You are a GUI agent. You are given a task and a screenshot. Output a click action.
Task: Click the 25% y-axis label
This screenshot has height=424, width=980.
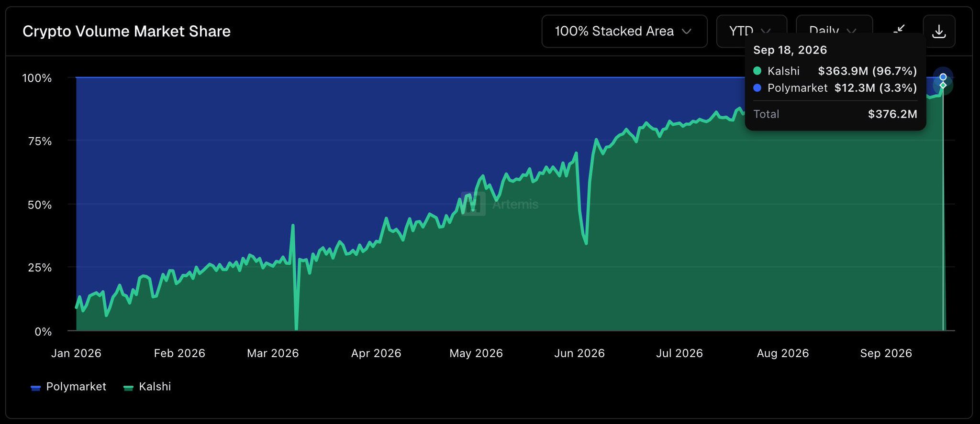(x=40, y=268)
